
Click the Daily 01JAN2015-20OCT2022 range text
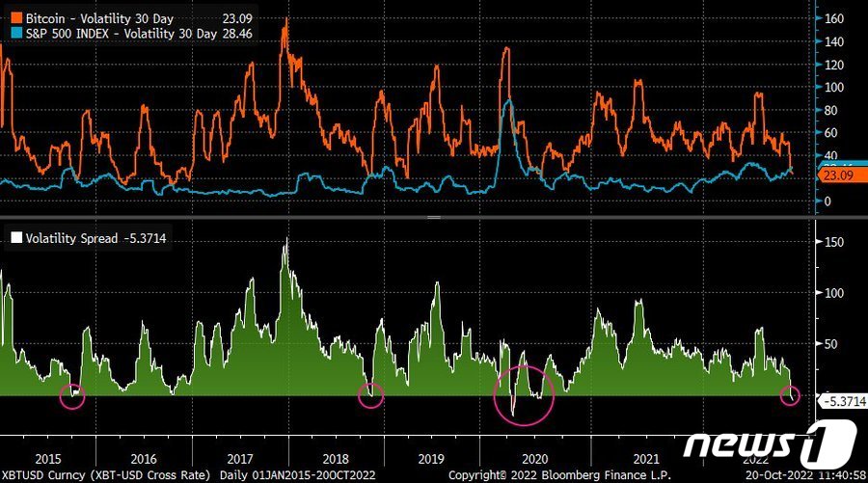(297, 475)
